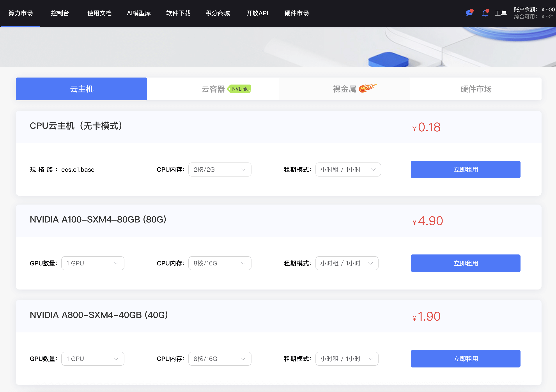Expand 租期模式 dropdown for CPU云主机
Viewport: 556px width, 392px height.
coord(348,170)
